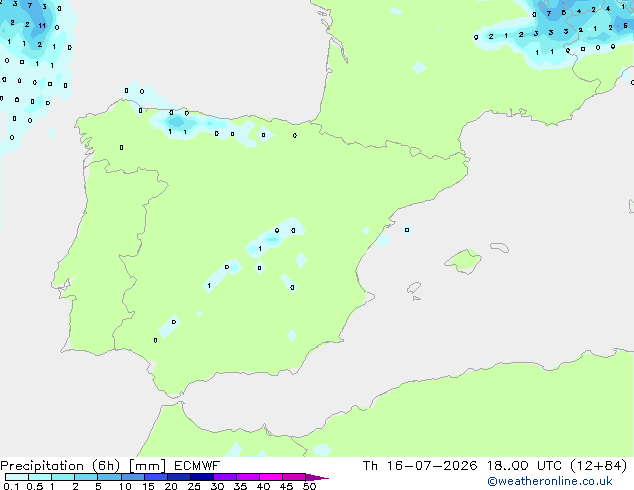Screen dimensions: 634x490
Task: Click the '[mm]' unit label
Action: pos(147,466)
